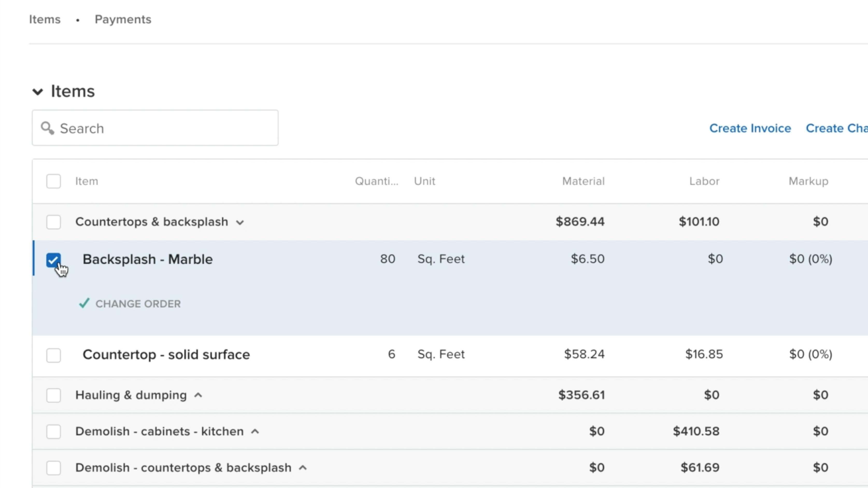Click the green Change Order checkmark icon
The height and width of the screenshot is (488, 868).
(84, 303)
